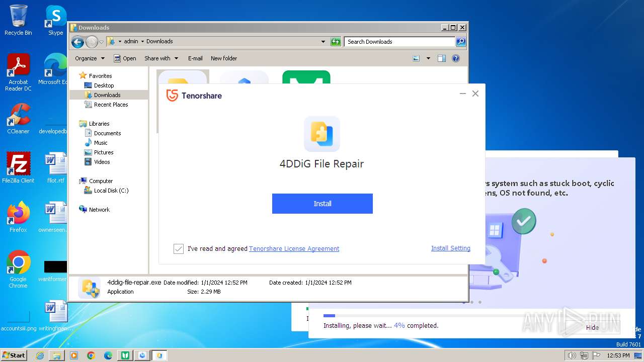Click the Downloads breadcrumb in address bar
644x362 pixels.
tap(159, 42)
